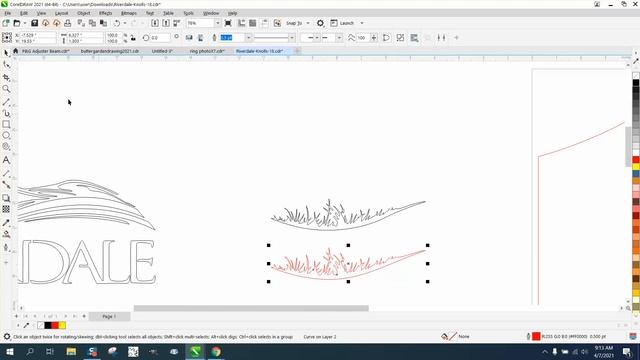Toggle show grid button
The height and width of the screenshot is (360, 640).
tap(253, 23)
